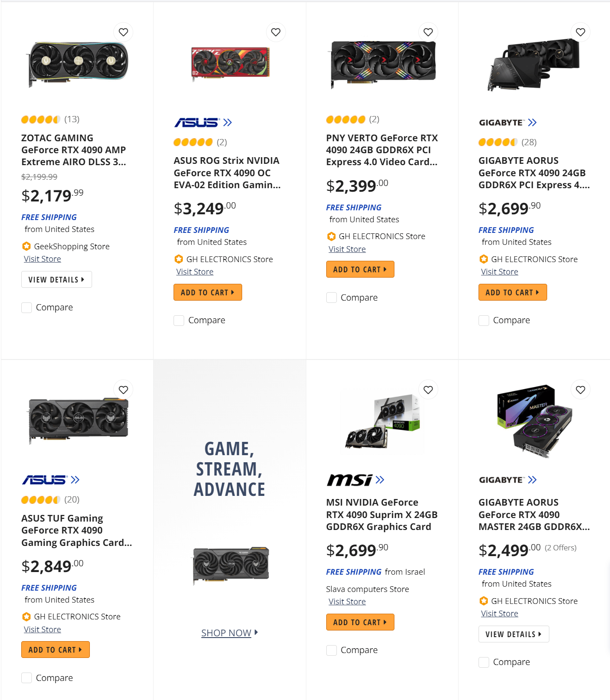Click the wishlist heart on GIGABYTE AORUS MASTER
The width and height of the screenshot is (610, 700).
(580, 390)
